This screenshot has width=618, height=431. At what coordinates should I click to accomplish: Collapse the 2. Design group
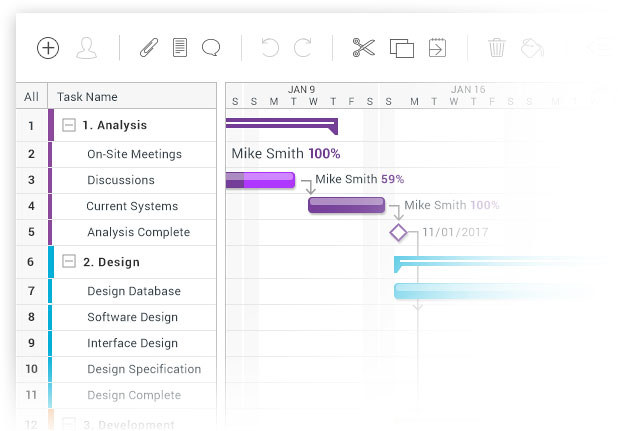click(69, 261)
